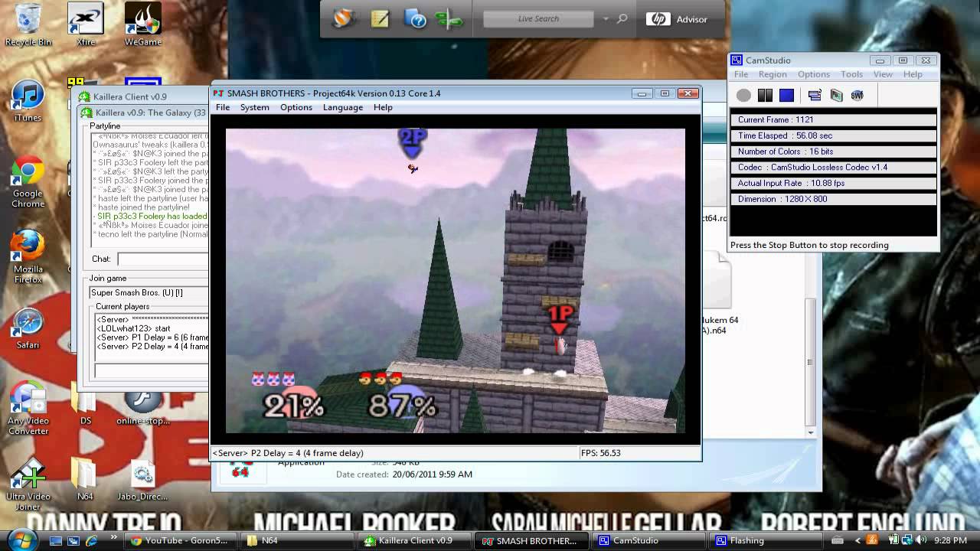Click the Live Search input box
This screenshot has height=551, width=980.
pyautogui.click(x=540, y=18)
